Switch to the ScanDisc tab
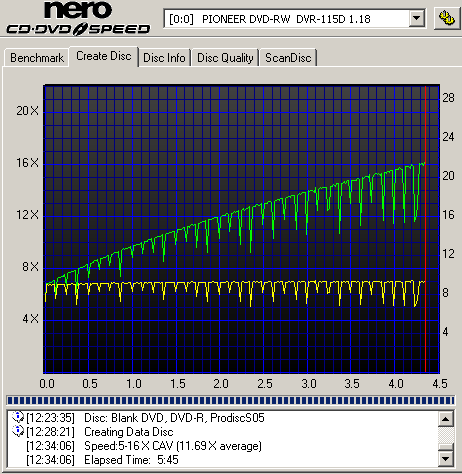Viewport: 462px width, 474px height. (x=288, y=58)
